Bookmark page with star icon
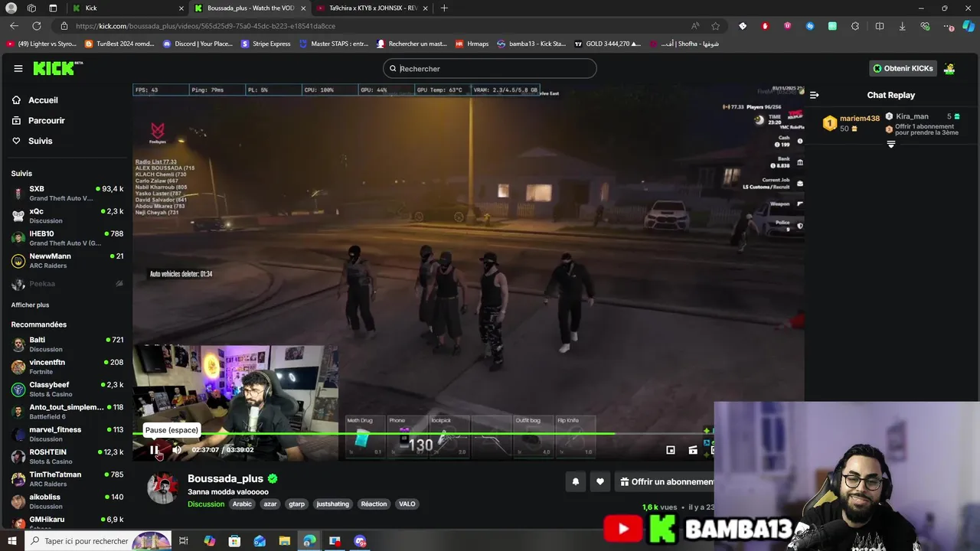 tap(715, 26)
